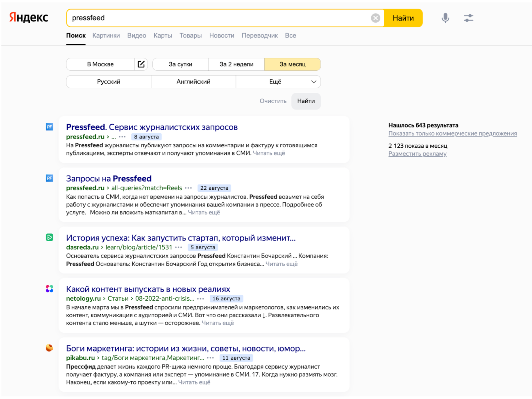The width and height of the screenshot is (532, 399).
Task: Click the 2 123 показа в месяц text
Action: pyautogui.click(x=418, y=146)
